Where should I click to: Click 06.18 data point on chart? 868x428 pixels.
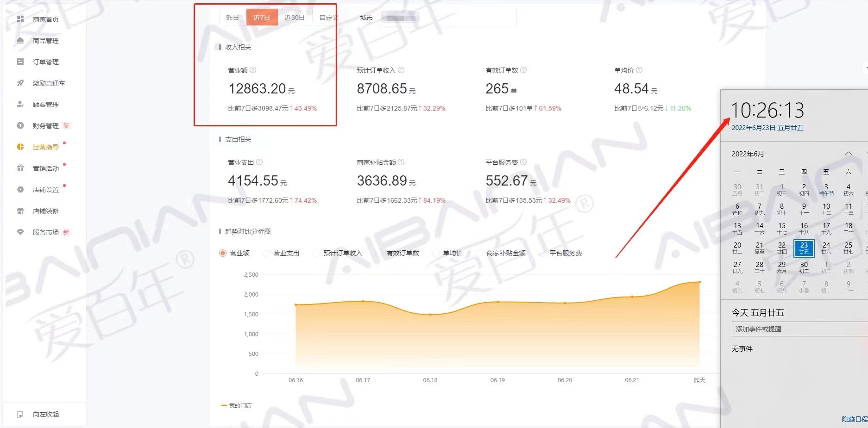(x=430, y=315)
